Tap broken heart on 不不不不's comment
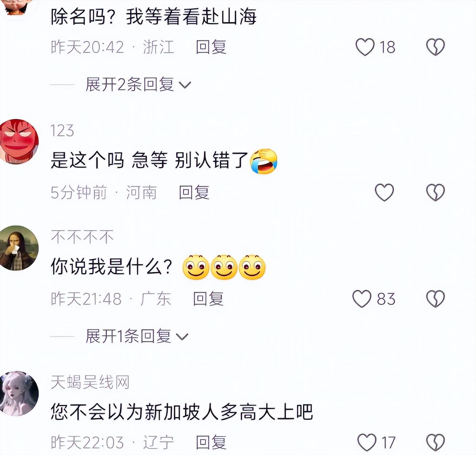The width and height of the screenshot is (476, 455). tap(436, 299)
